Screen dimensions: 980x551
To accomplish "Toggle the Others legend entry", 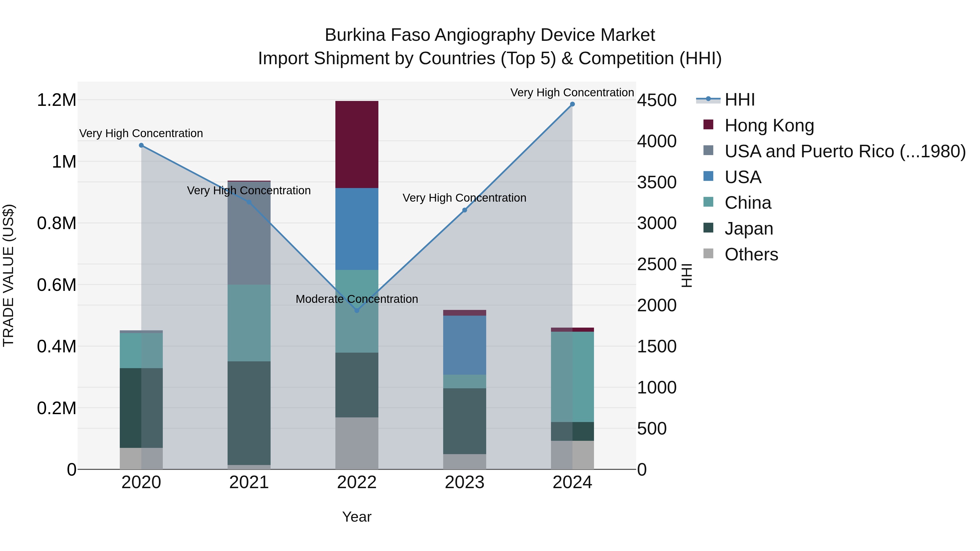I will point(741,254).
